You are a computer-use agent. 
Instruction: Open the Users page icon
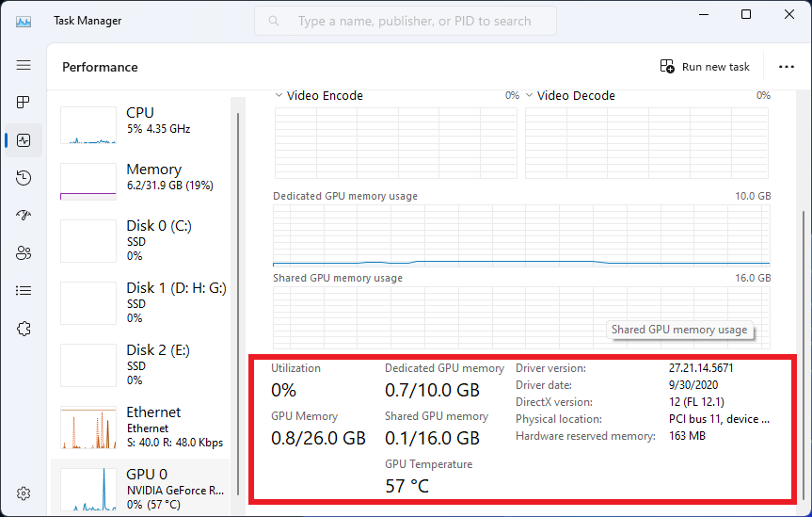[x=24, y=253]
